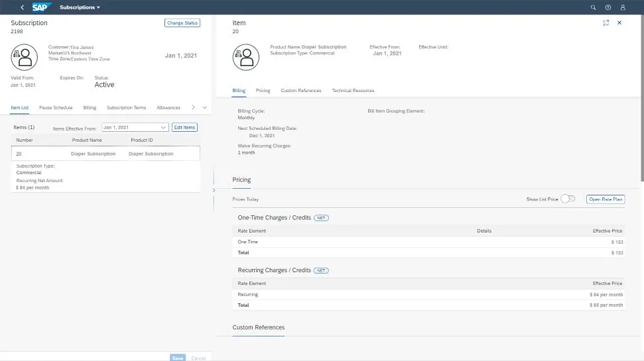Toggle the Show List Price switch
Image resolution: width=644 pixels, height=361 pixels.
click(568, 199)
